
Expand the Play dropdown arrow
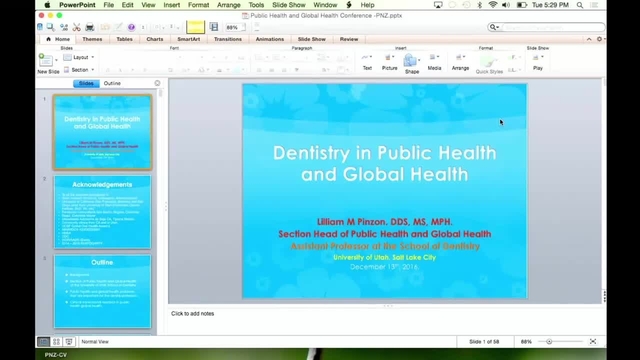[542, 57]
